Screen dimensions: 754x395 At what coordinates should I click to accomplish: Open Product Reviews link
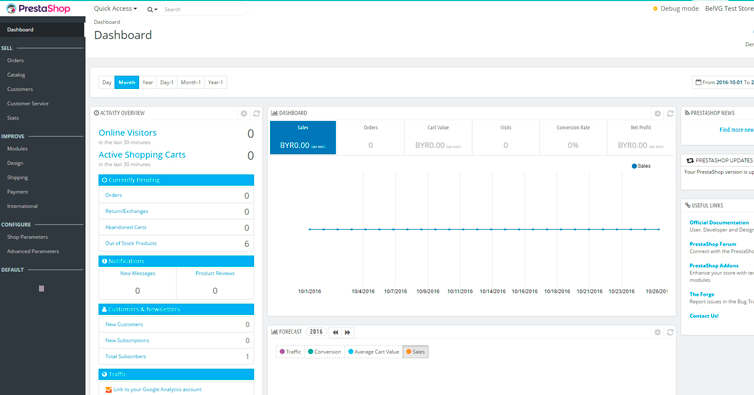coord(215,273)
